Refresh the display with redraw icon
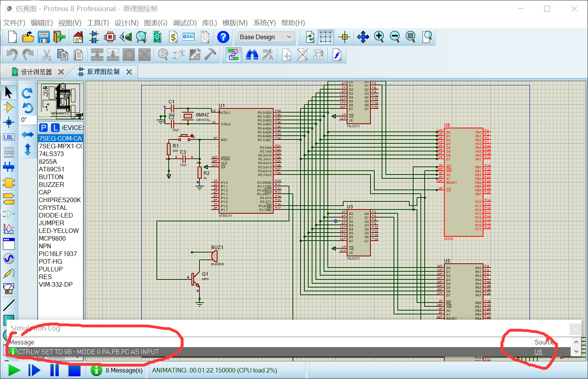Image resolution: width=588 pixels, height=379 pixels. [310, 37]
